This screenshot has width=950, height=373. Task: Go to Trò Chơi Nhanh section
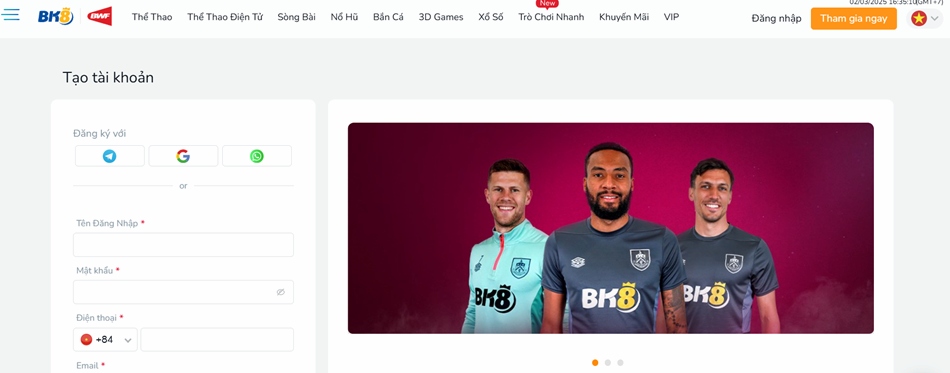551,17
